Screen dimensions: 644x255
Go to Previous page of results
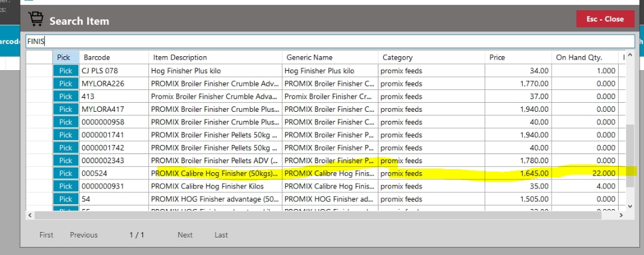[83, 235]
